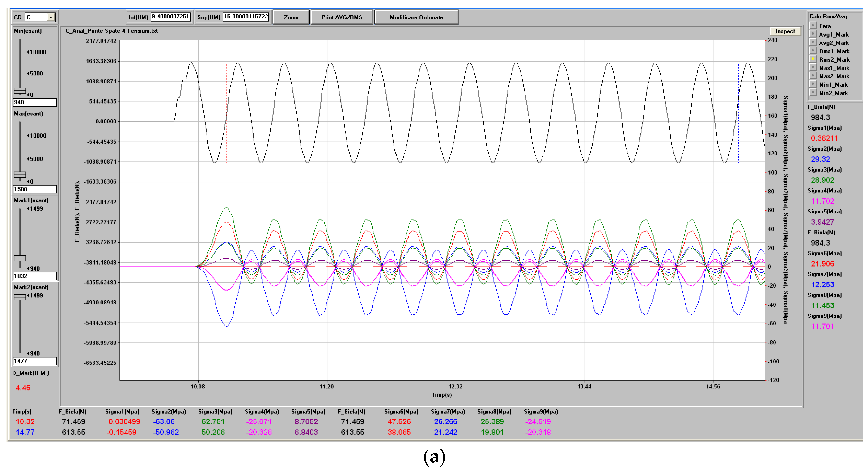
Task: Select the Min1_Mark radio option
Action: point(813,84)
